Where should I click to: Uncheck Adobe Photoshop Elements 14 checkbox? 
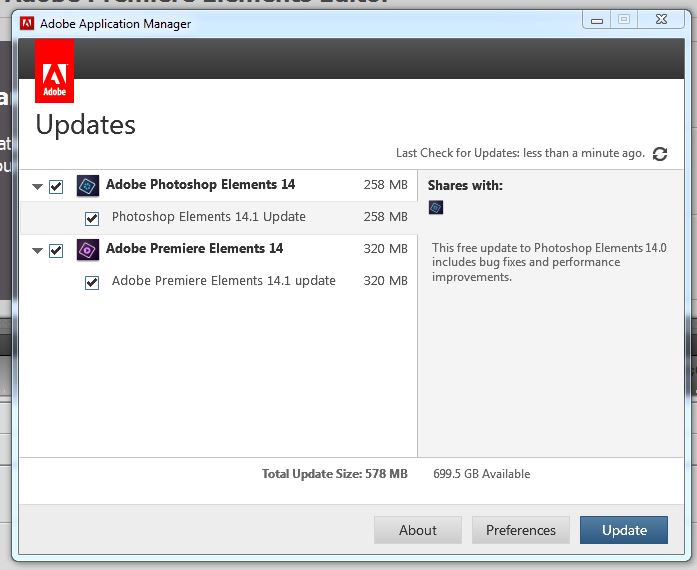point(56,187)
